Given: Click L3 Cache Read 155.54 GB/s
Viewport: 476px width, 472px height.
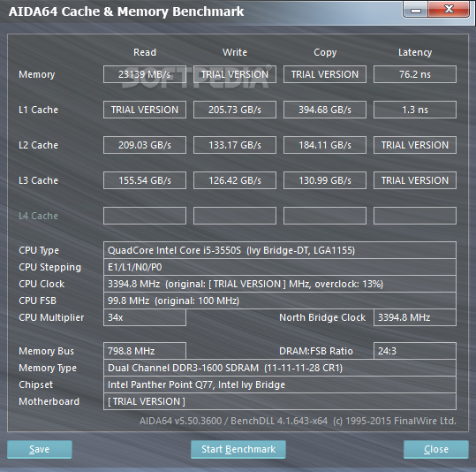Looking at the screenshot, I should point(145,180).
